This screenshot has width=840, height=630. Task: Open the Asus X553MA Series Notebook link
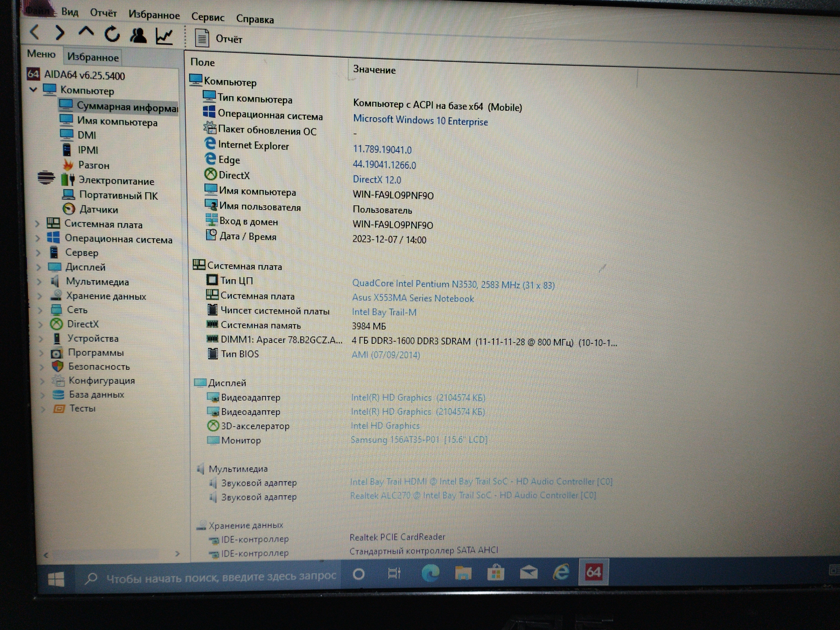(x=413, y=298)
